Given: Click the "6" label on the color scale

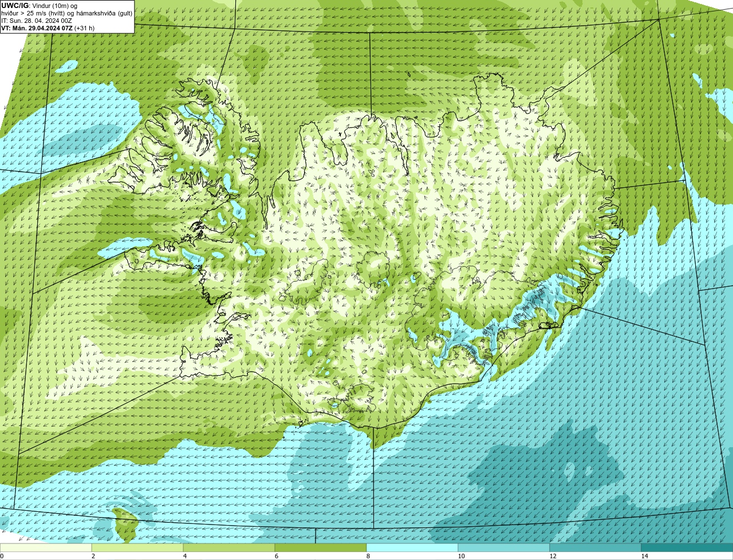Looking at the screenshot, I should [x=276, y=556].
